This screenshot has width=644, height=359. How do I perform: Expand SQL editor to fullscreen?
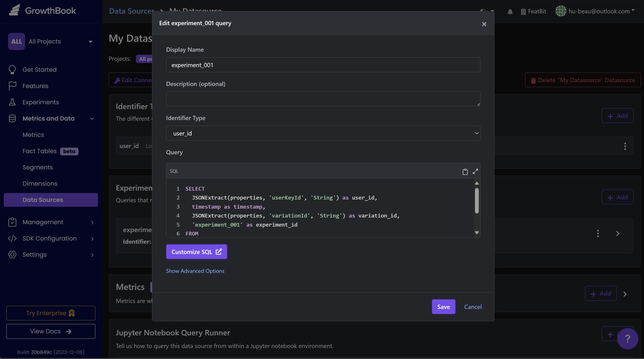(x=475, y=171)
